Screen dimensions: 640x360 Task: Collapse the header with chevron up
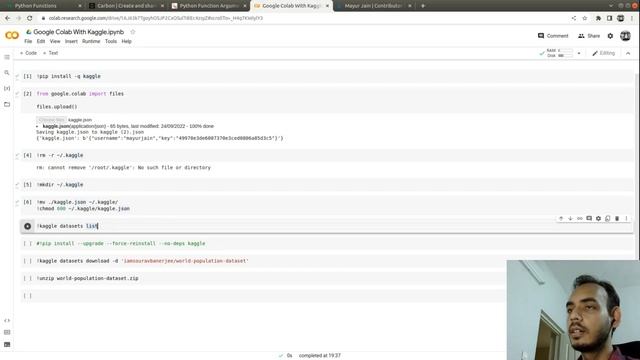628,53
